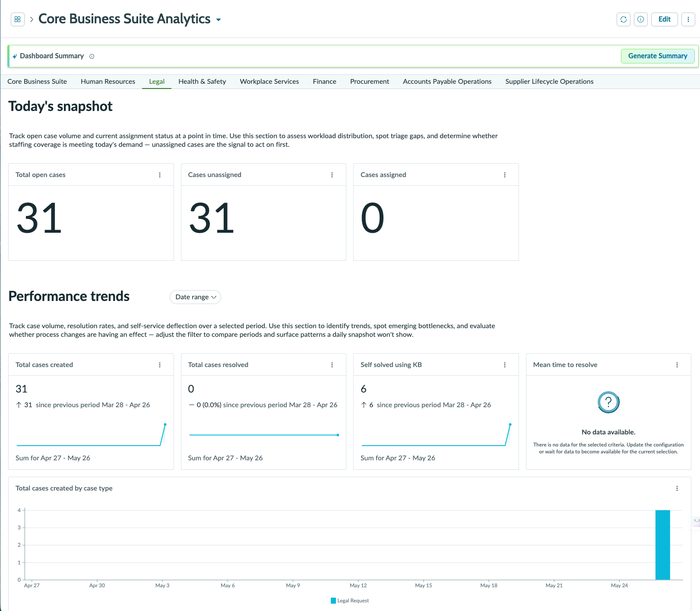Image resolution: width=700 pixels, height=611 pixels.
Task: Click the Self solved using KB sparkline endpoint
Action: (x=510, y=424)
